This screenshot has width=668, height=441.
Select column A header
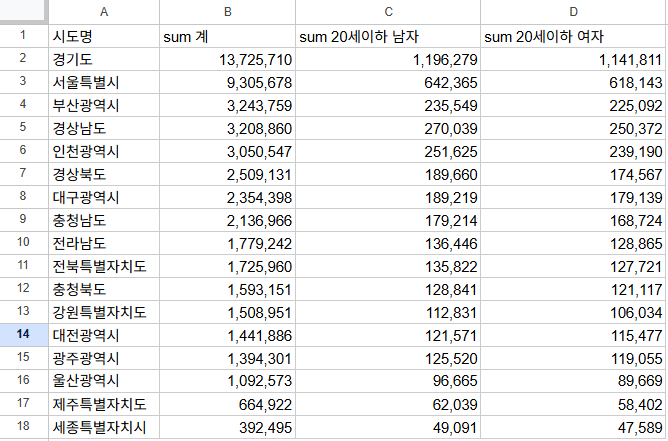pos(104,12)
